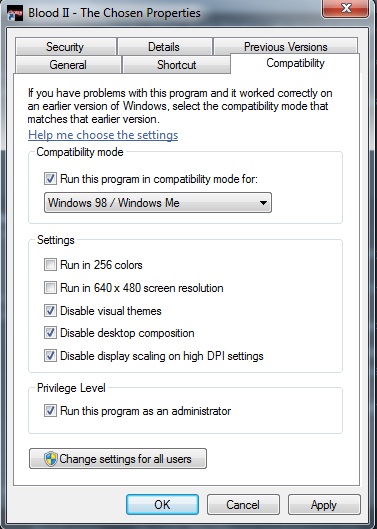This screenshot has height=529, width=377.
Task: Open the Previous Versions tab
Action: coord(286,46)
